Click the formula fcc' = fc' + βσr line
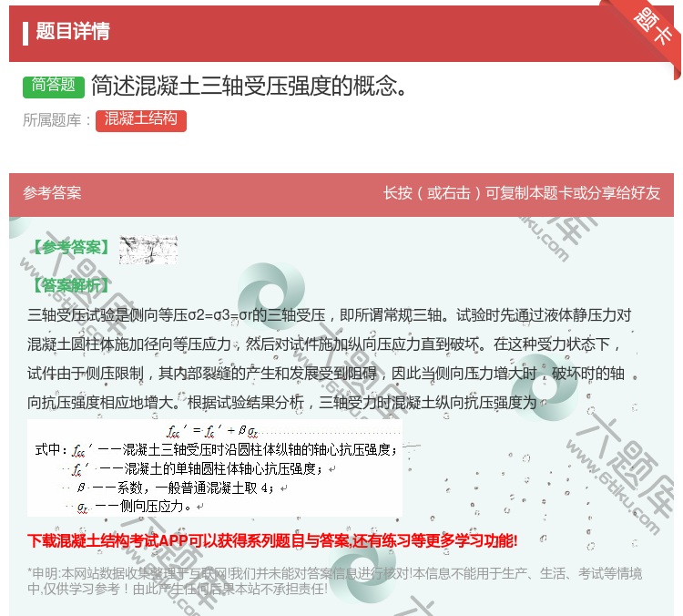683x616 pixels. click(213, 431)
